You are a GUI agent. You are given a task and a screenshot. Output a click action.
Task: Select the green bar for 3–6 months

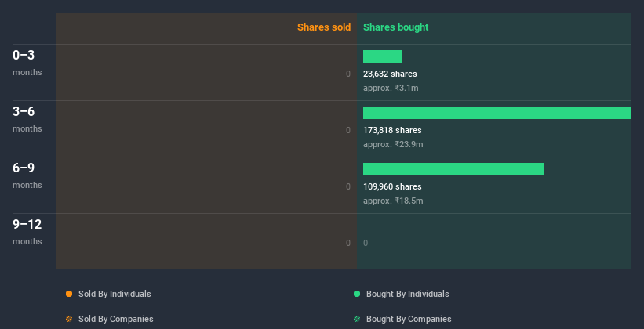(497, 113)
